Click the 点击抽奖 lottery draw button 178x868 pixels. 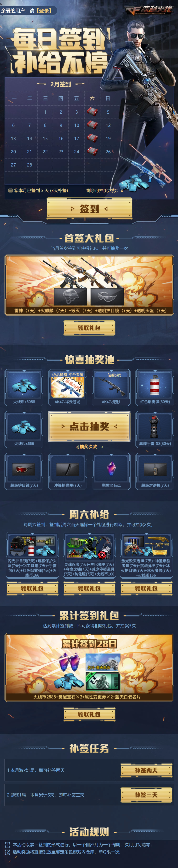[x=89, y=426]
